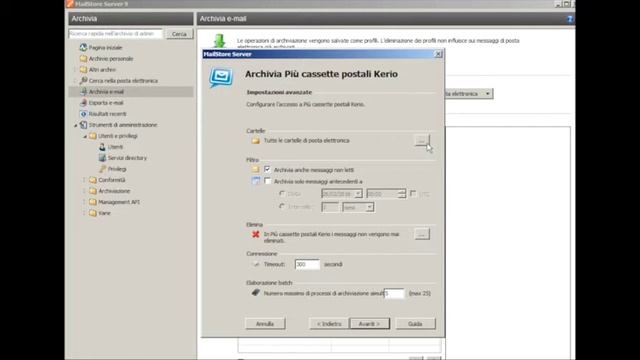This screenshot has height=360, width=640.
Task: Click the folder icon under Cartelle
Action: pyautogui.click(x=256, y=141)
